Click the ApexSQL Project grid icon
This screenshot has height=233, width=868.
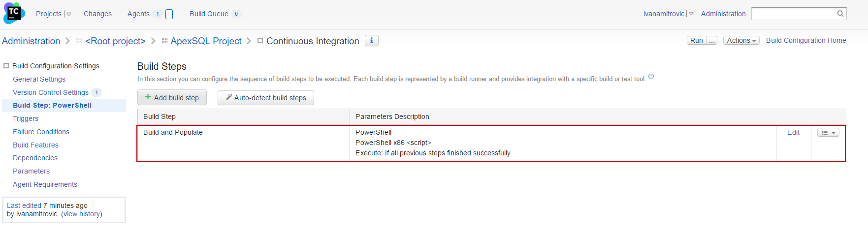click(x=164, y=41)
